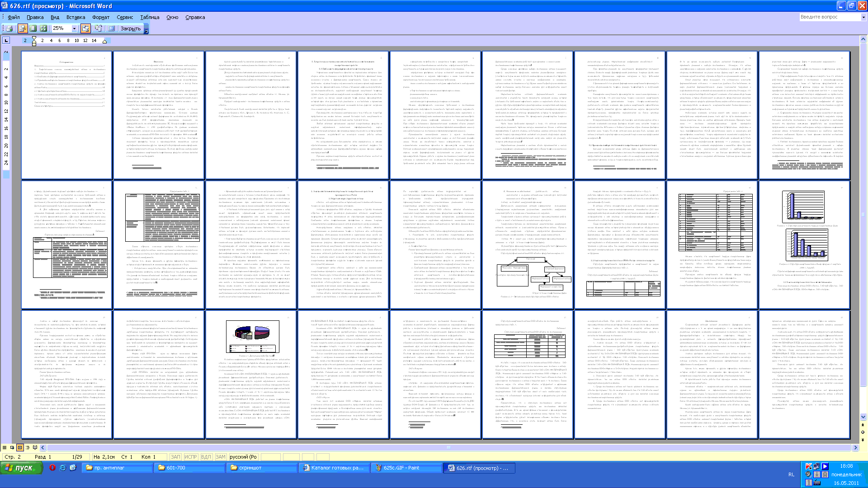Switch to Reading layout view icon

pos(35,448)
